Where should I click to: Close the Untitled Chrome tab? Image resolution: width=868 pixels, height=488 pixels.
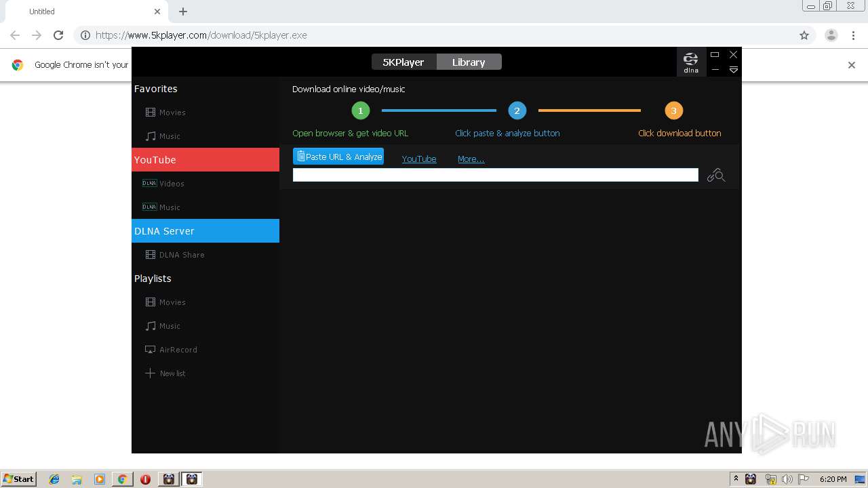tap(157, 12)
